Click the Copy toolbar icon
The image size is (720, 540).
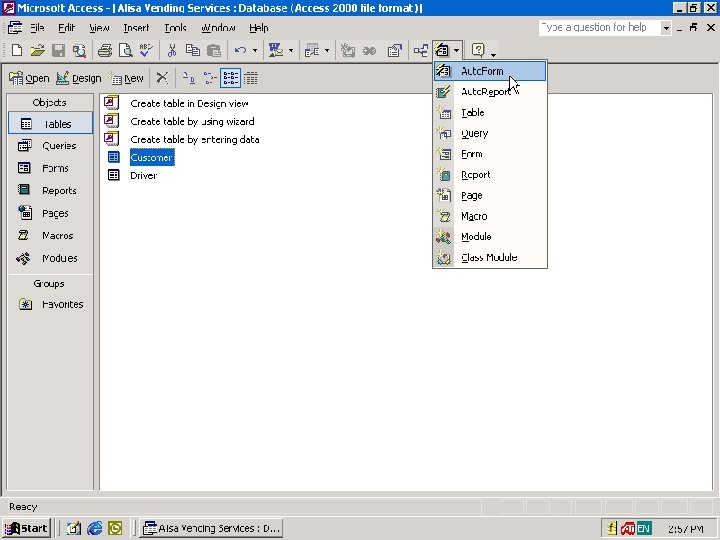[x=193, y=51]
